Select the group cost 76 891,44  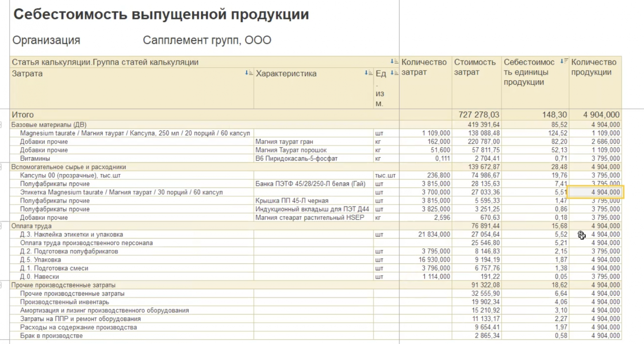pos(485,226)
